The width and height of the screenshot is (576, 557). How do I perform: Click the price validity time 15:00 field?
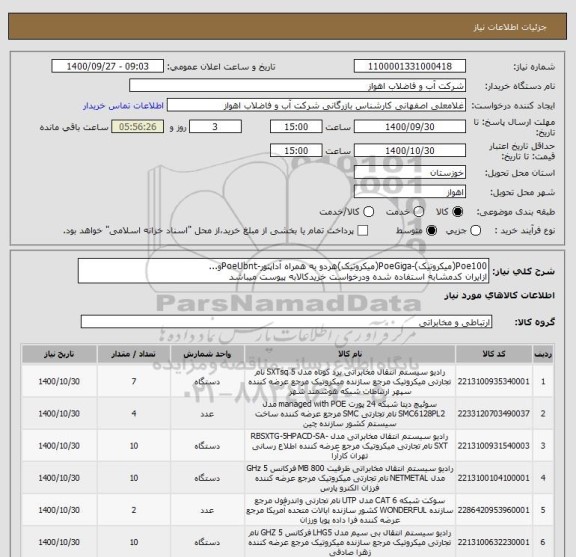pos(296,151)
